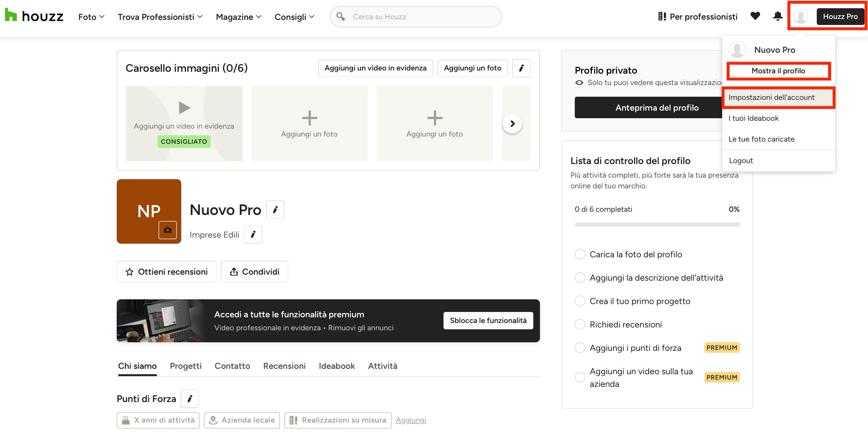Viewport: 868px width, 433px height.
Task: Edit carousel images with pencil icon
Action: [521, 68]
